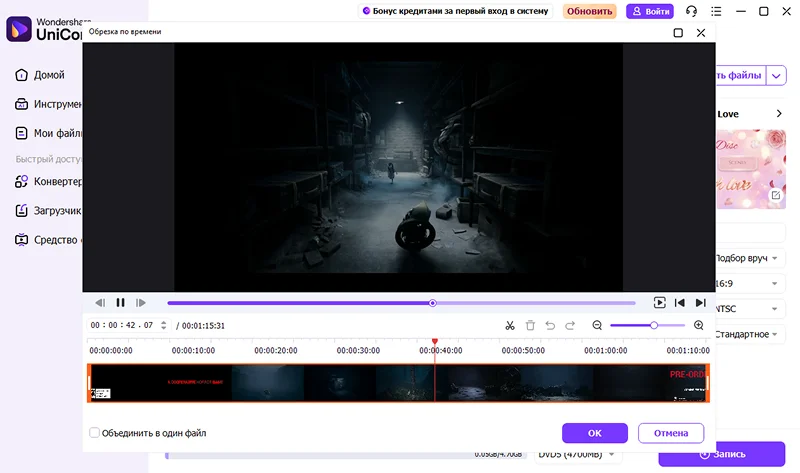Click the next frame button
800x473 pixels.
pyautogui.click(x=140, y=303)
